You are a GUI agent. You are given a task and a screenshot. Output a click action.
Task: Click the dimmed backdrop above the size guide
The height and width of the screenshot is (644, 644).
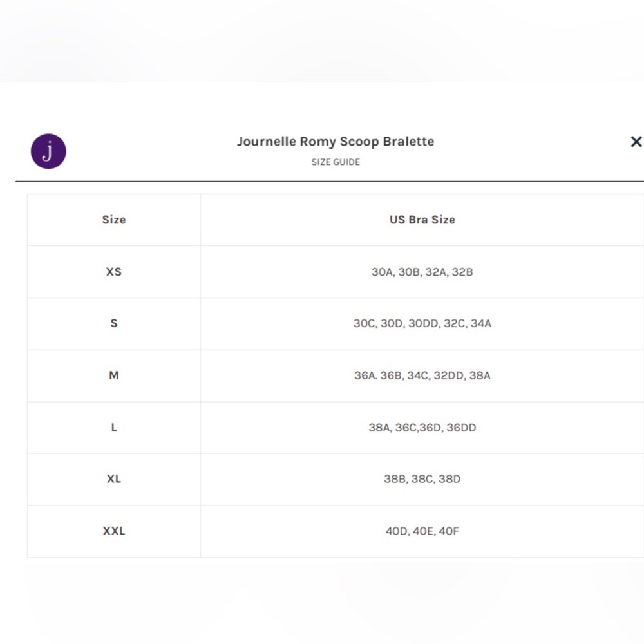pos(322,40)
